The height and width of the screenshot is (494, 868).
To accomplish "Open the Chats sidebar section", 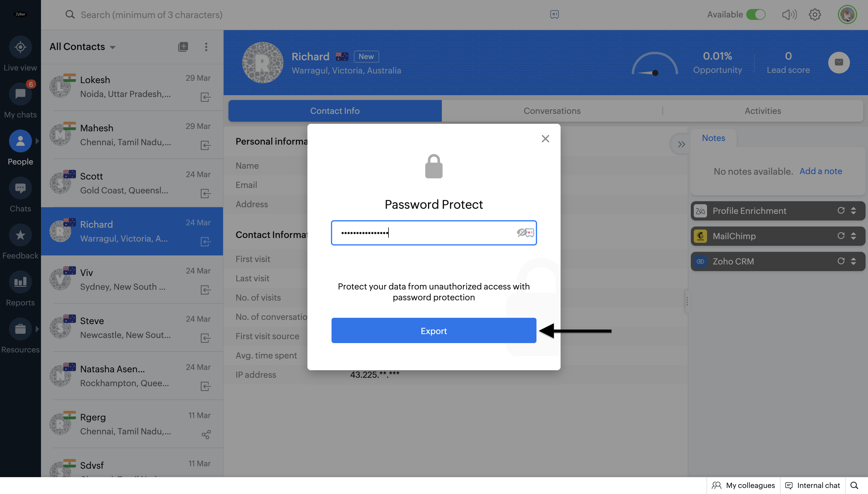I will [20, 188].
